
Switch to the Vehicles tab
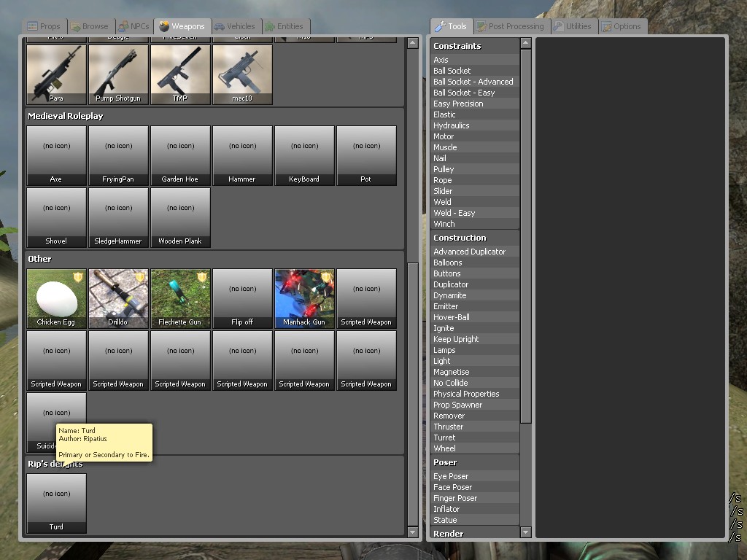pos(234,26)
